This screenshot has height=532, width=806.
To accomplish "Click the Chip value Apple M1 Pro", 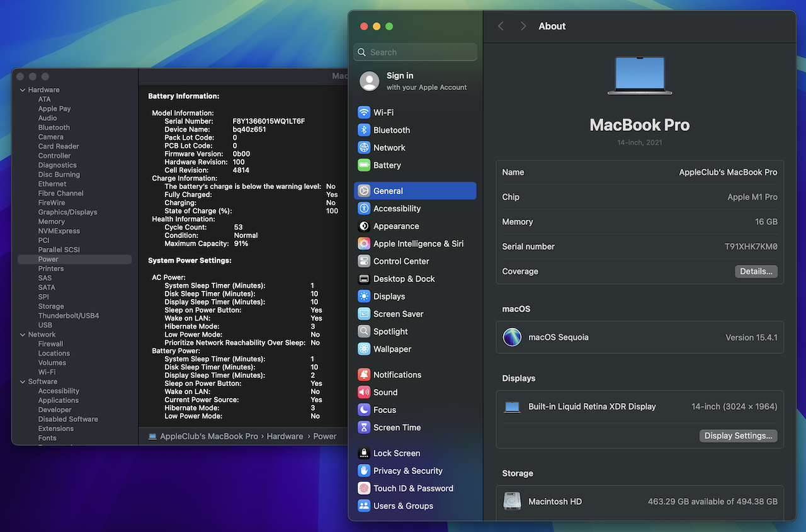I will click(752, 197).
